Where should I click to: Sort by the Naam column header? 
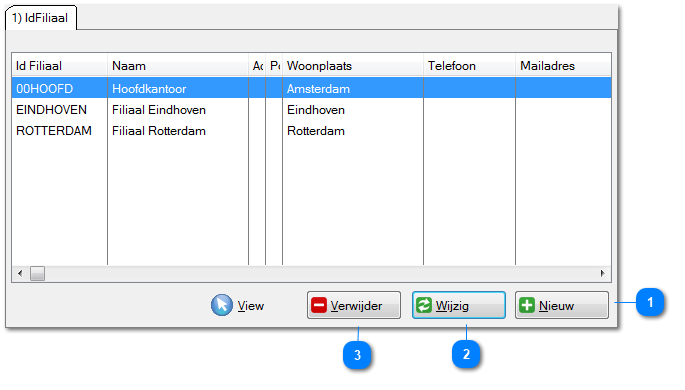click(x=178, y=66)
